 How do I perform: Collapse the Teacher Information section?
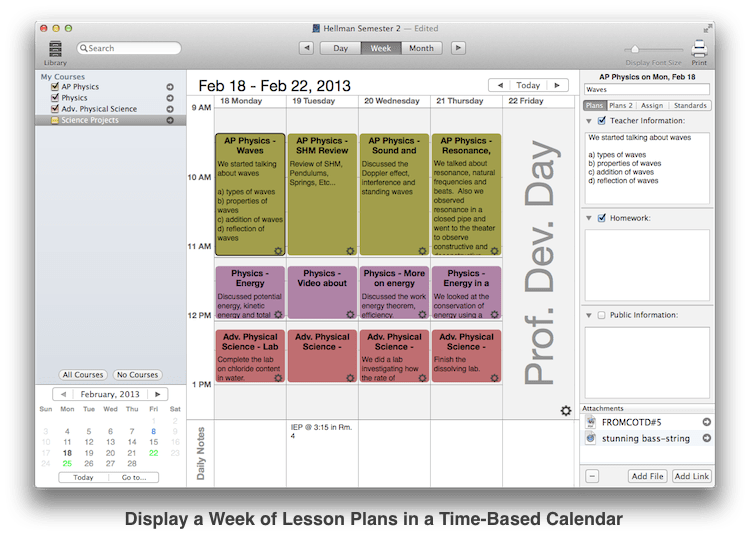(x=589, y=121)
